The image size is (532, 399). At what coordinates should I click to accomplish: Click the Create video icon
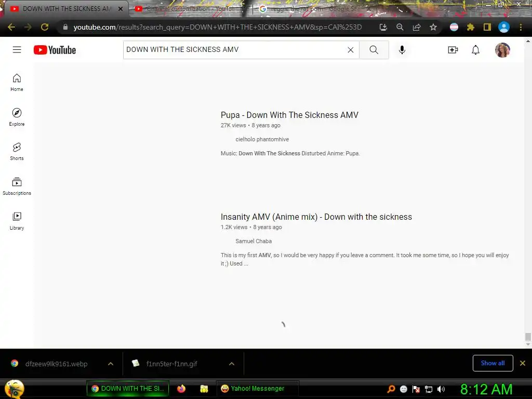click(x=453, y=50)
